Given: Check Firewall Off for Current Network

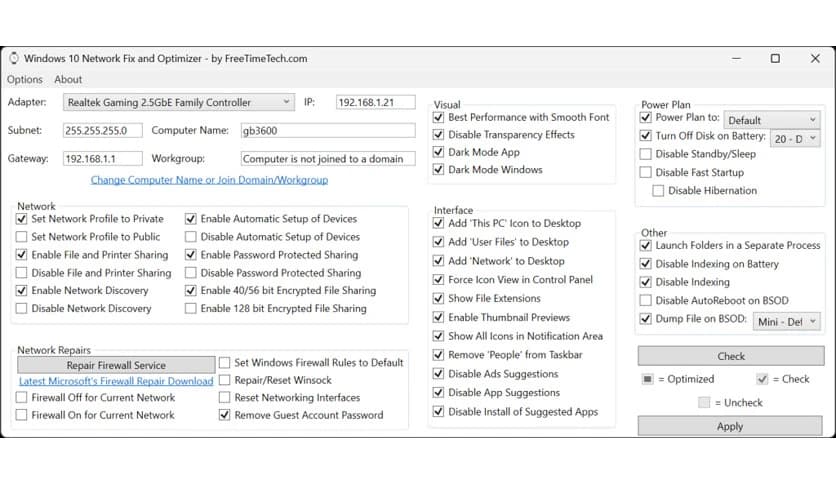Looking at the screenshot, I should [x=22, y=398].
